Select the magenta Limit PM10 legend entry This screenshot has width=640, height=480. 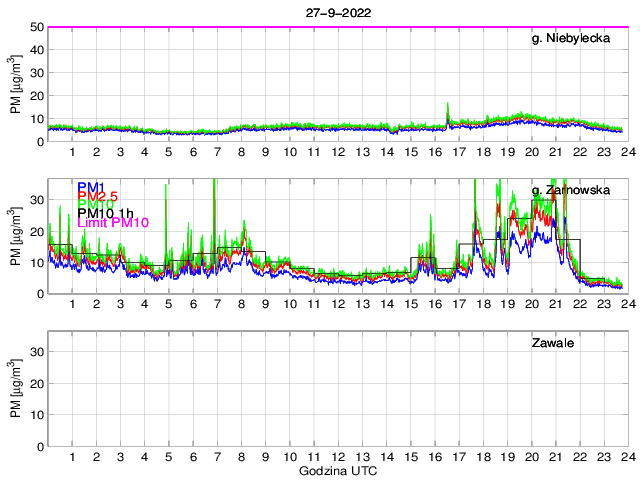tap(112, 223)
